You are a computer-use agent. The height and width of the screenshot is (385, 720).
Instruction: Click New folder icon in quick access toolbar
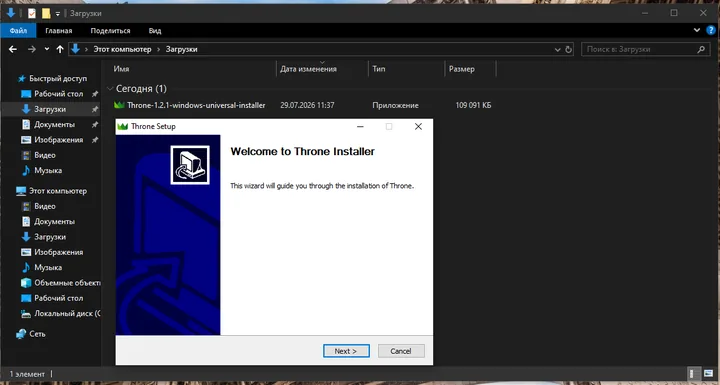(x=46, y=13)
